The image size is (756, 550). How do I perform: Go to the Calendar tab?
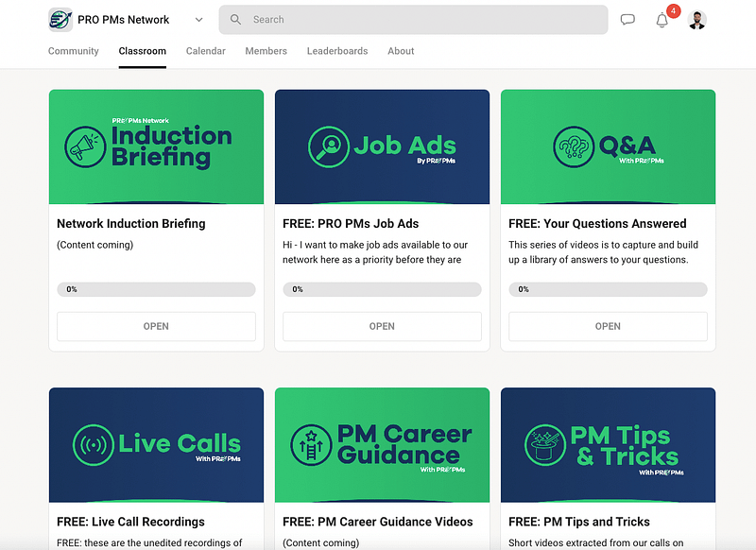(x=205, y=51)
